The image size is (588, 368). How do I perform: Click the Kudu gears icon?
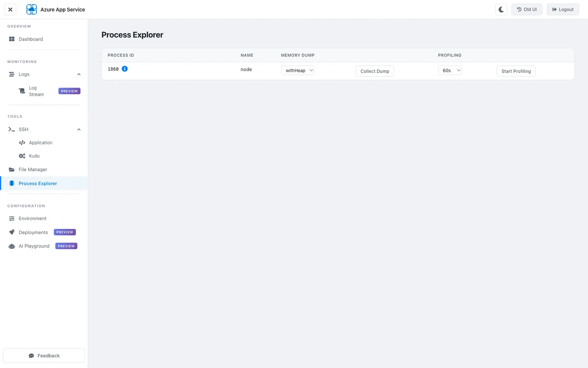click(x=22, y=156)
